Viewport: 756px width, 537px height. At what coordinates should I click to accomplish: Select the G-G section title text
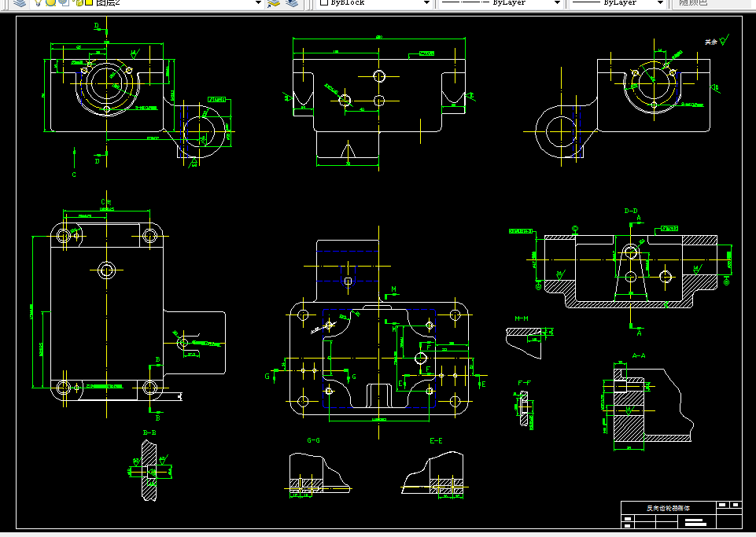click(313, 440)
